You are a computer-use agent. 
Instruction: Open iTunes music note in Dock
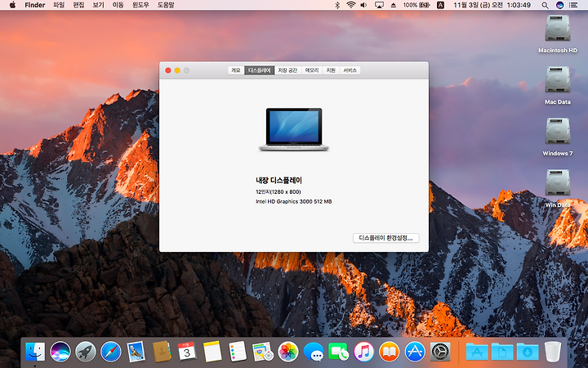click(x=363, y=352)
